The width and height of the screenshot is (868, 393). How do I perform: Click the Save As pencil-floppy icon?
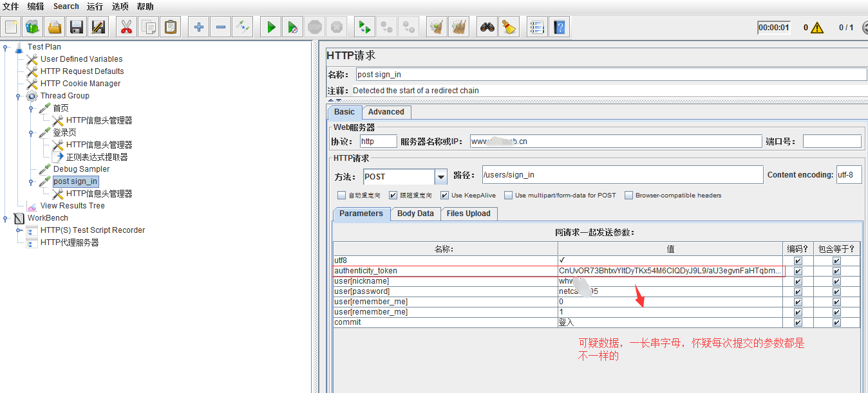99,27
